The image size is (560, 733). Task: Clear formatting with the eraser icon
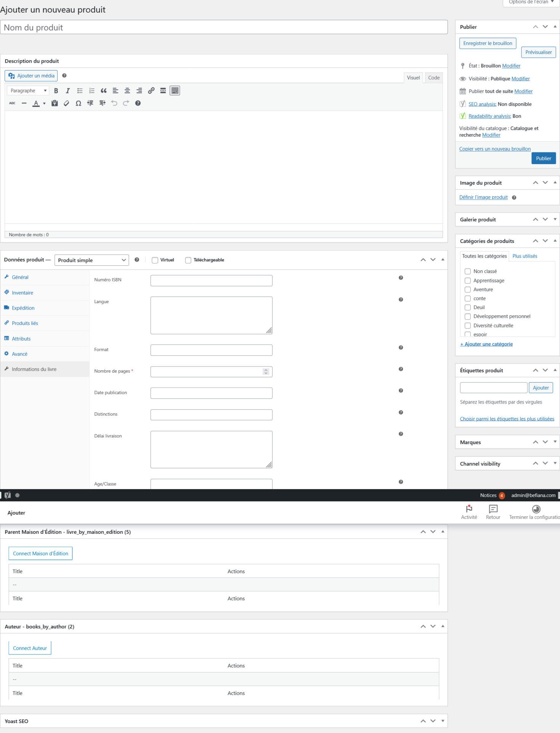click(66, 103)
